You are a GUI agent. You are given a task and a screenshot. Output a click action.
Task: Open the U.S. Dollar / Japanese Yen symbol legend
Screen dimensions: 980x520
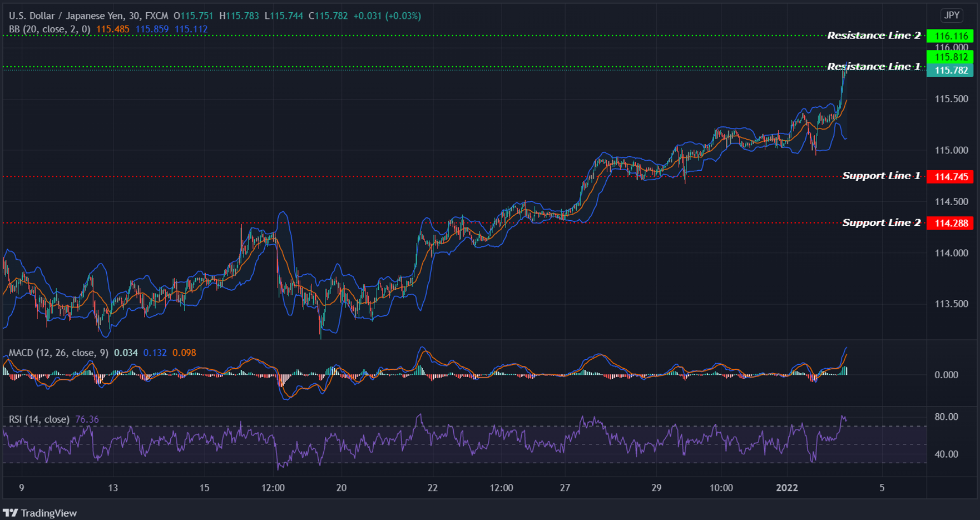click(67, 16)
